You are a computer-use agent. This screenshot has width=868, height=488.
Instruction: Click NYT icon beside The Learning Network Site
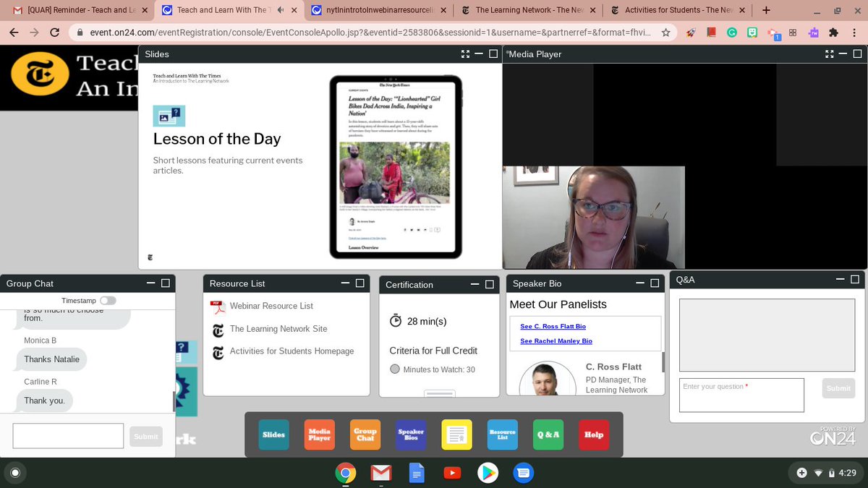pyautogui.click(x=218, y=330)
